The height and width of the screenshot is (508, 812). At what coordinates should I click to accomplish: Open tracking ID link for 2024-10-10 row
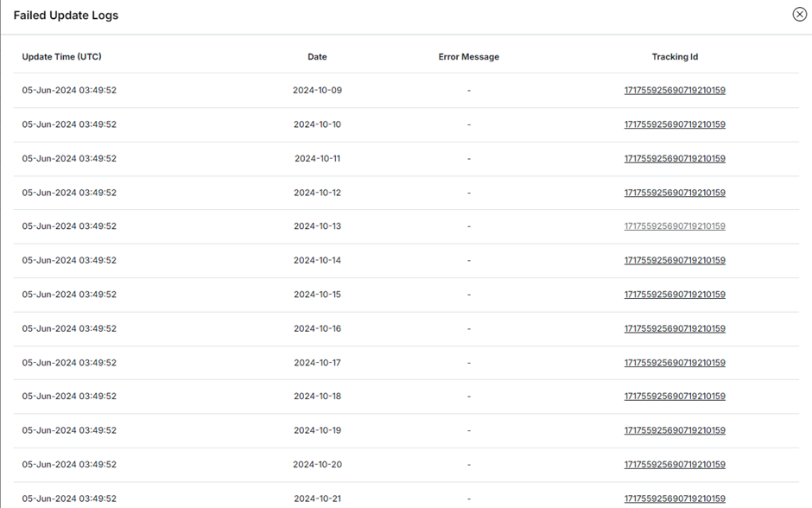tap(675, 124)
